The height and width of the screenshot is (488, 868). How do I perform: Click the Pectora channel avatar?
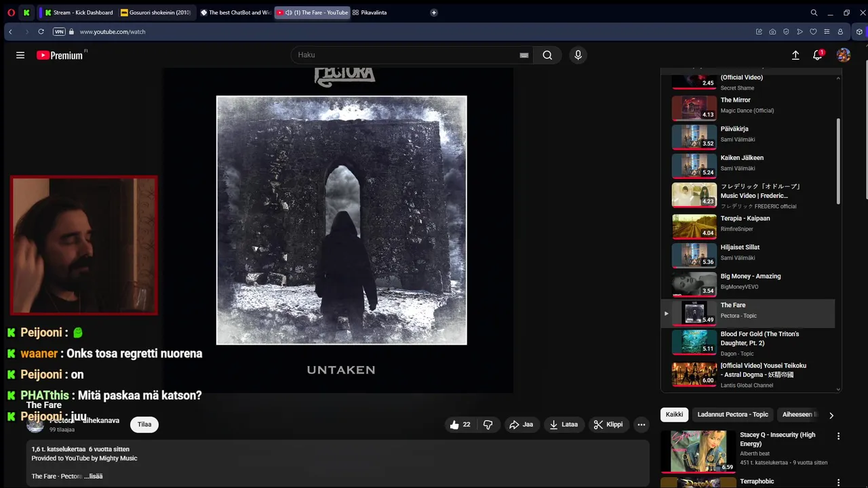pos(35,424)
